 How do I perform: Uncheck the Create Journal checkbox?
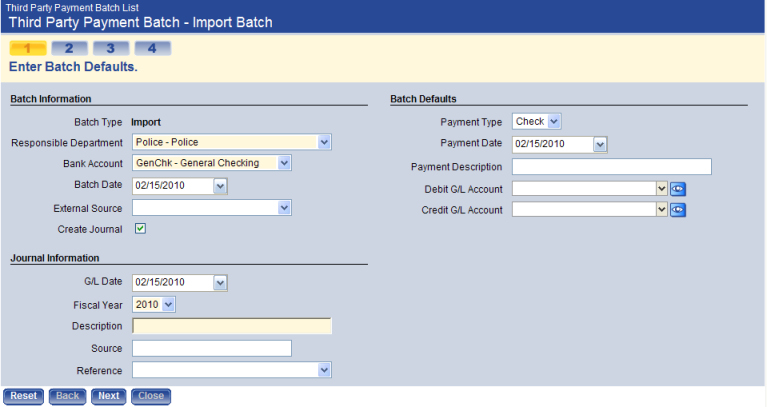(x=141, y=229)
